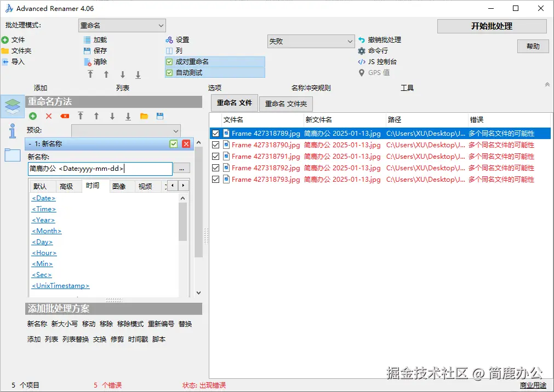554x392 pixels.
Task: Uncheck Frame 427318792.jpg row checkbox
Action: 215,168
